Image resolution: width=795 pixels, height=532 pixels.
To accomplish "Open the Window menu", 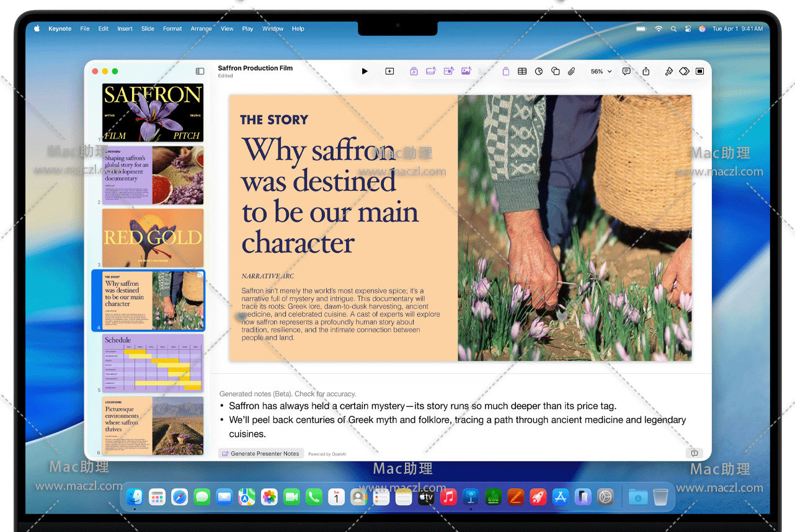I will pos(273,29).
